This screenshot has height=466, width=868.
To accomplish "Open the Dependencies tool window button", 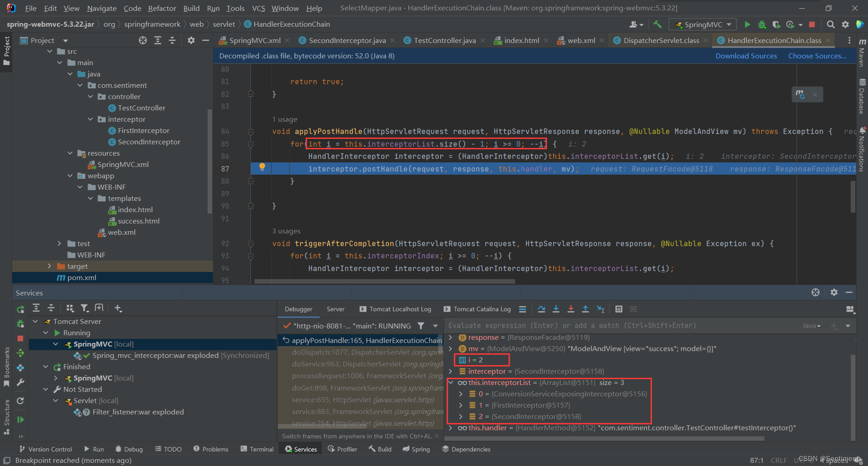I will (466, 449).
